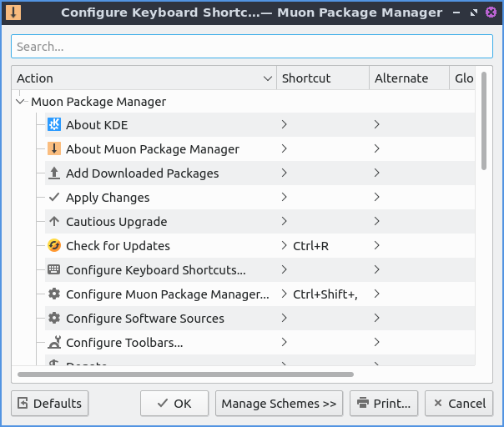Viewport: 504px width, 427px height.
Task: Expand the alternate shortcut for About KDE
Action: (377, 125)
